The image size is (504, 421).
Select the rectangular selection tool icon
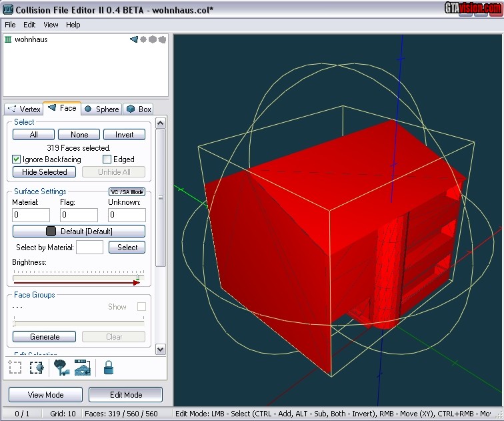15,367
